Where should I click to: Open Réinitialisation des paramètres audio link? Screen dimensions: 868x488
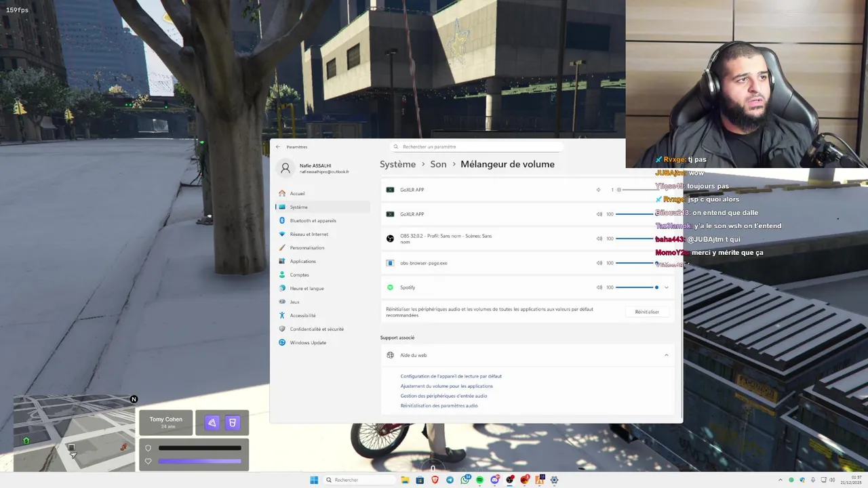439,405
